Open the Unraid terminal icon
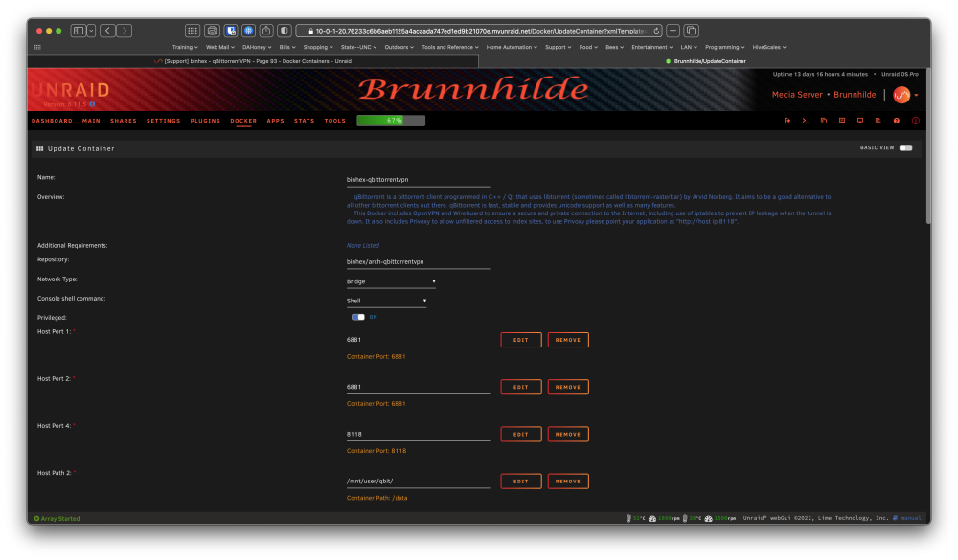Screen dimensions: 958x560 tap(806, 121)
